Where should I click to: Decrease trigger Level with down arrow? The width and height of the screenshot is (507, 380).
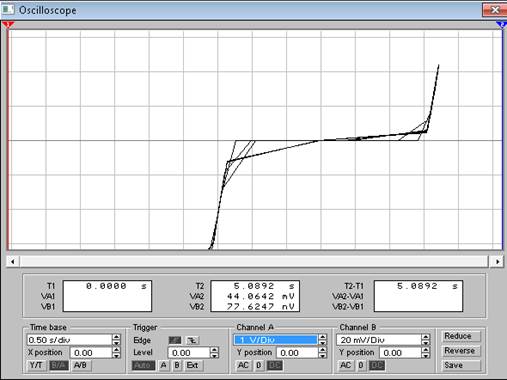pyautogui.click(x=215, y=356)
